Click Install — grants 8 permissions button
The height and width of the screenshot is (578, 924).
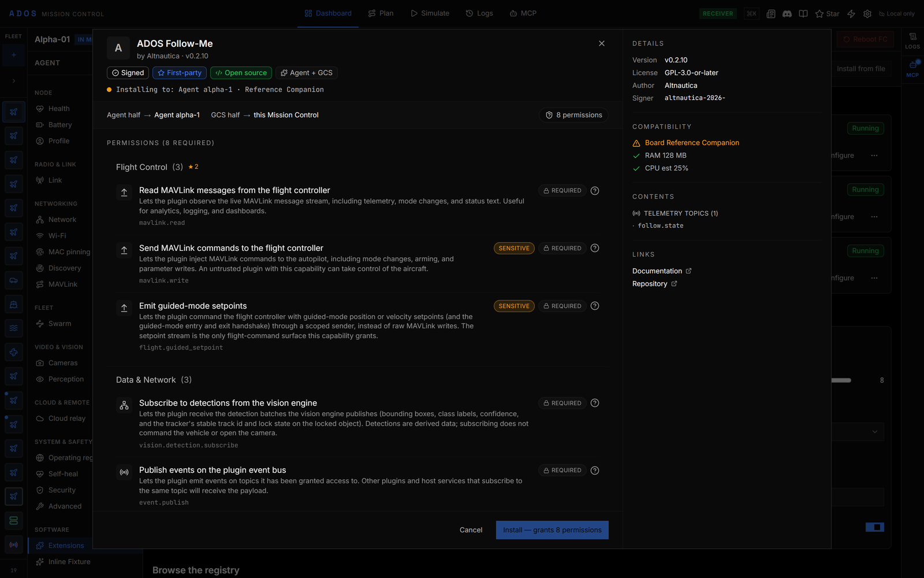tap(552, 530)
